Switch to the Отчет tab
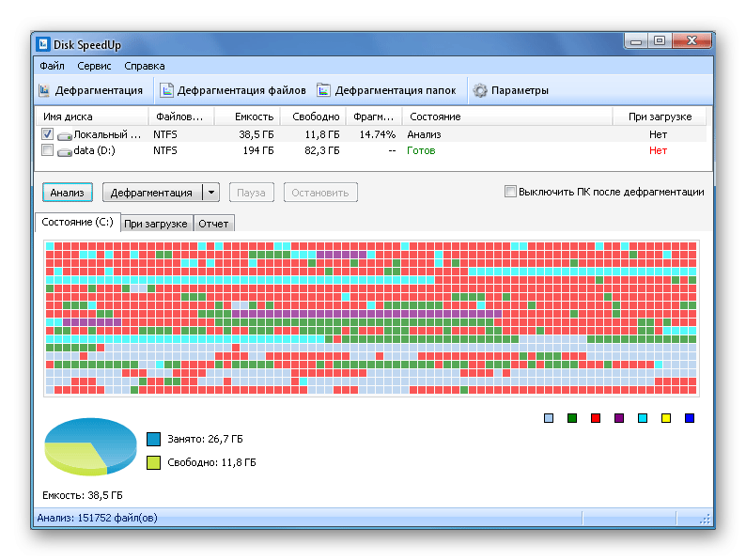The height and width of the screenshot is (560, 746). click(x=213, y=224)
